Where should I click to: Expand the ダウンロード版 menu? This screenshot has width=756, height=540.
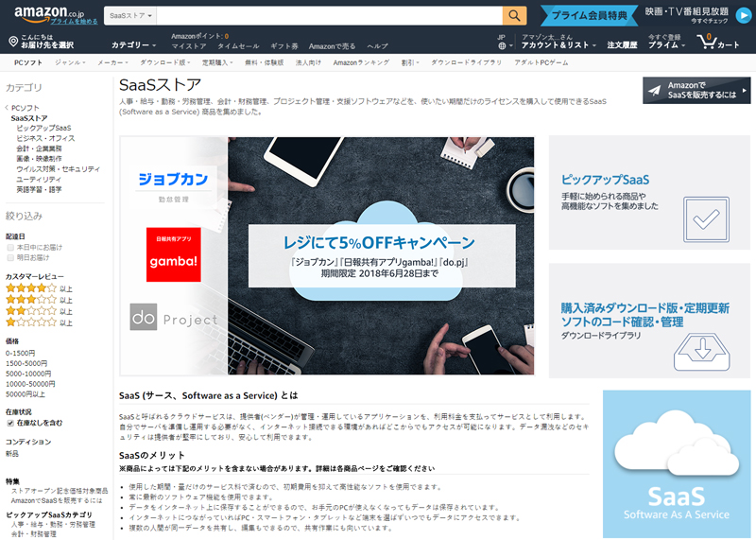click(164, 62)
